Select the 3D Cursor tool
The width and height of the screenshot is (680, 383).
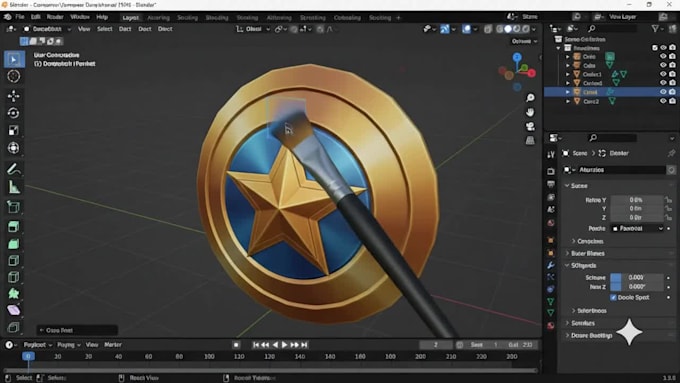[x=13, y=76]
